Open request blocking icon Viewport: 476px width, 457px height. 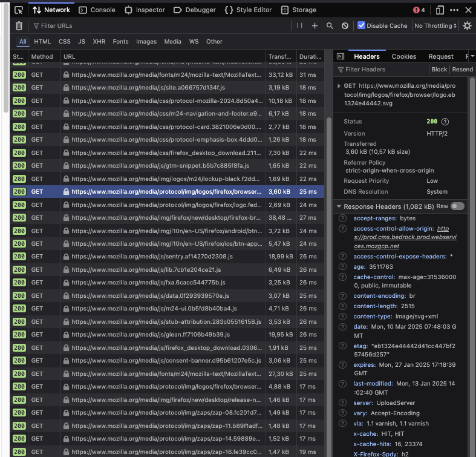(345, 26)
